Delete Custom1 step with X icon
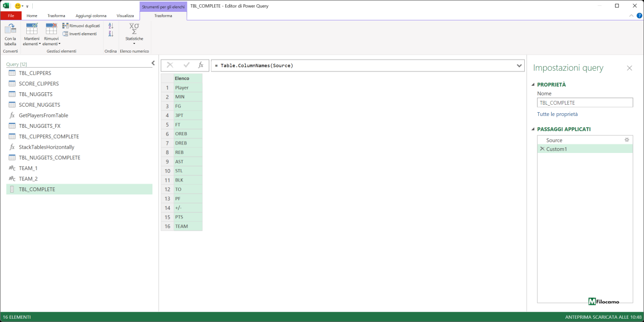 click(x=542, y=149)
